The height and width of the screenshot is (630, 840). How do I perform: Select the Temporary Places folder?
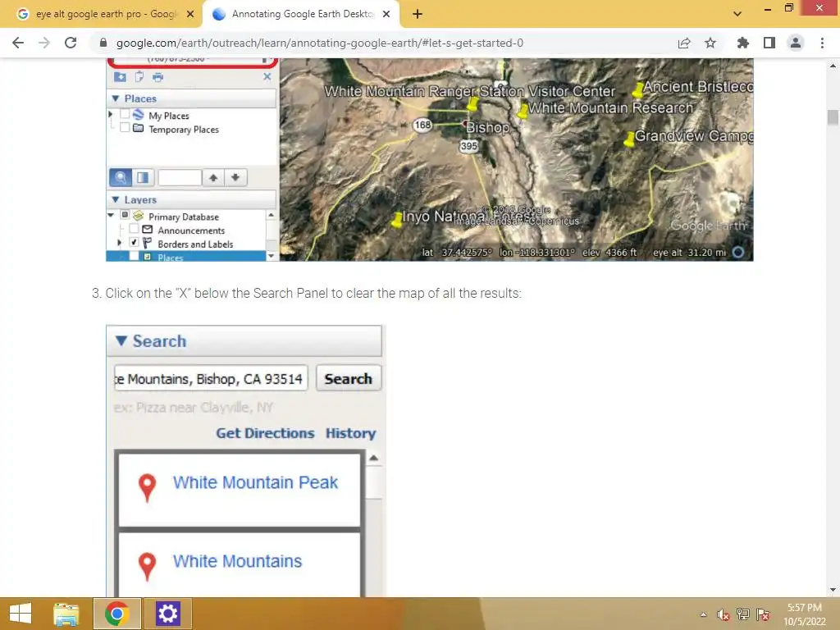click(183, 130)
